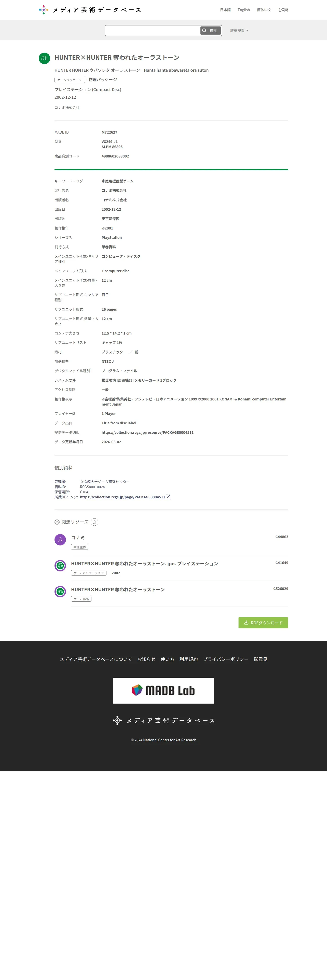Click the ゲーム作品 tag
327x980 pixels.
[x=81, y=599]
